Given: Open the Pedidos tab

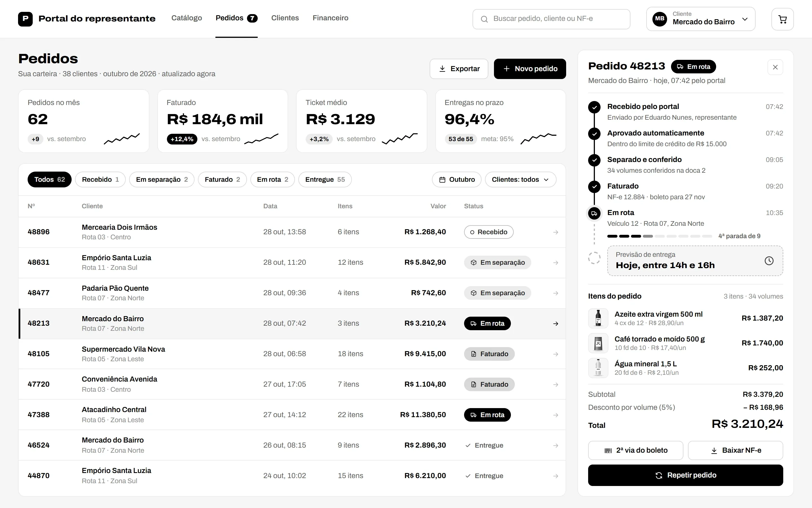Looking at the screenshot, I should click(x=236, y=18).
